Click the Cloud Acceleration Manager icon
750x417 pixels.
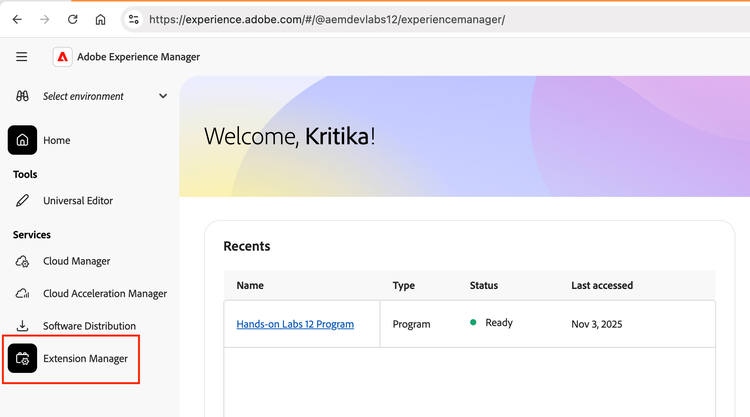[22, 294]
